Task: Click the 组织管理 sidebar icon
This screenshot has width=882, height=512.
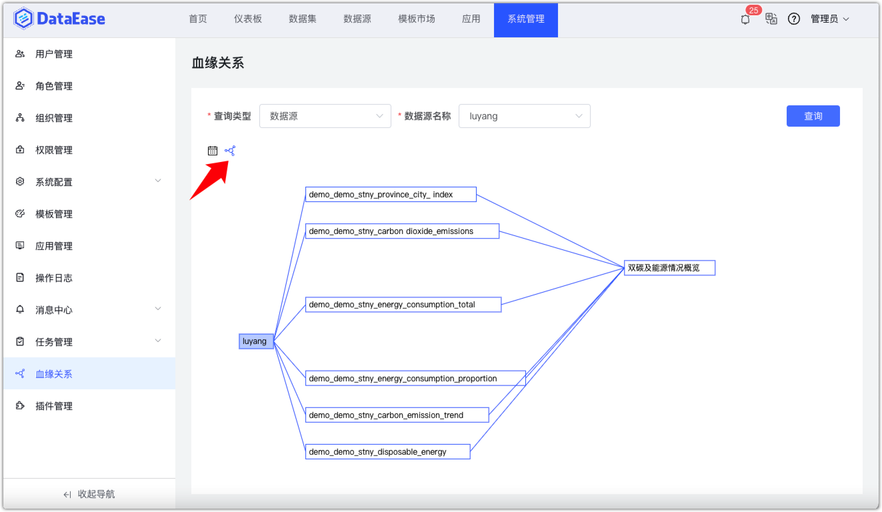Action: coord(20,118)
